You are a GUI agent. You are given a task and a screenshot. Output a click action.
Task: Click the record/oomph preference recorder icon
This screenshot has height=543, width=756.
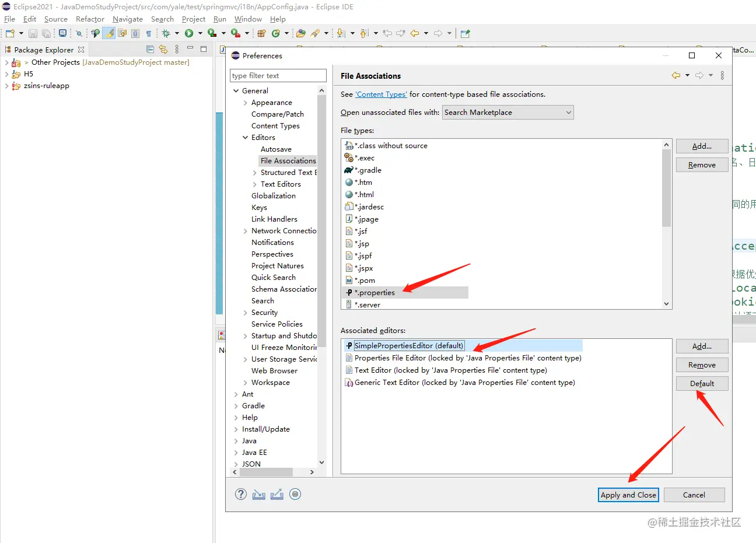tap(295, 494)
